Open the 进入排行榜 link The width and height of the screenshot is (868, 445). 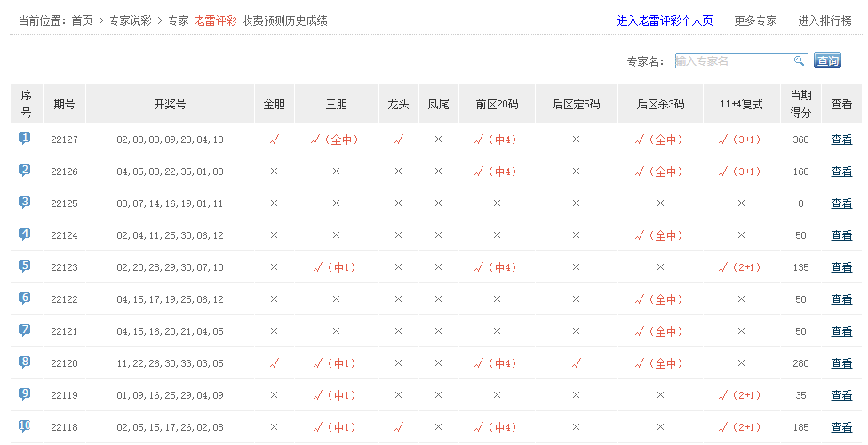coord(824,20)
